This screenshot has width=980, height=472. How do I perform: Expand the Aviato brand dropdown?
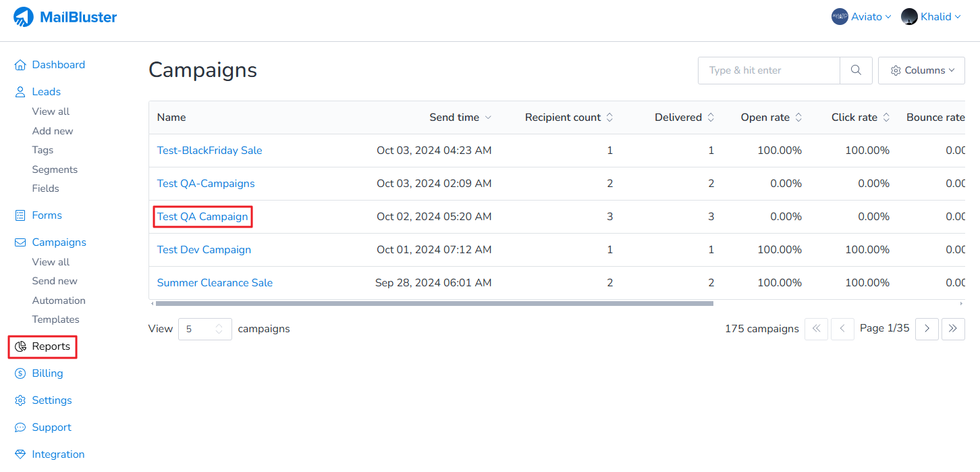point(862,17)
